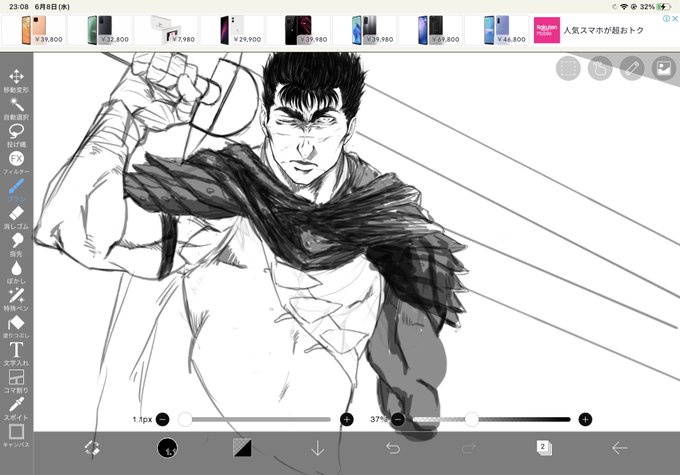Open the ¥32,800 green phone ad
Viewport: 680px width, 475px height.
[x=100, y=30]
